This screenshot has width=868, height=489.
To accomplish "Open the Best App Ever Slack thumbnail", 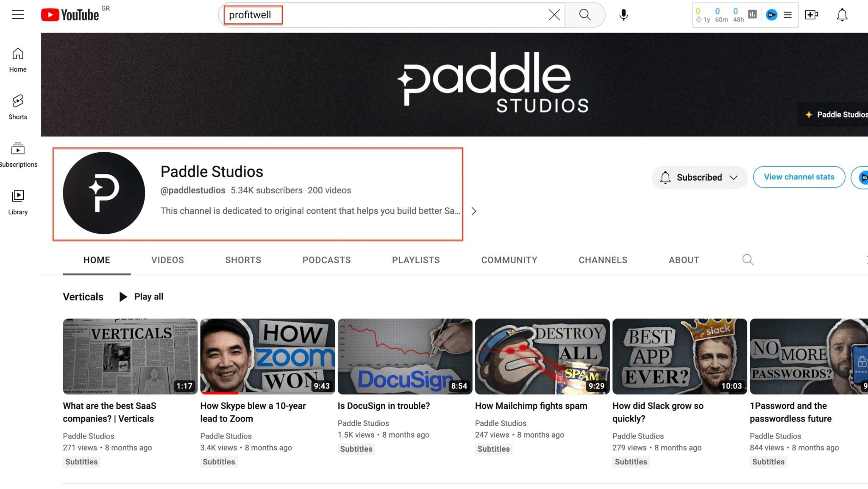I will coord(679,356).
